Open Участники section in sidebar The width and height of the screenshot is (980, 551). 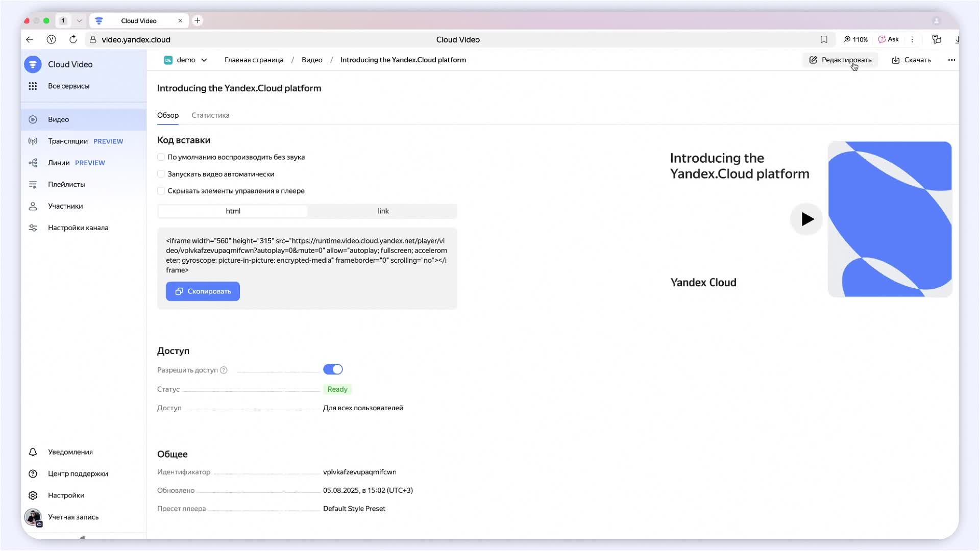(84, 206)
